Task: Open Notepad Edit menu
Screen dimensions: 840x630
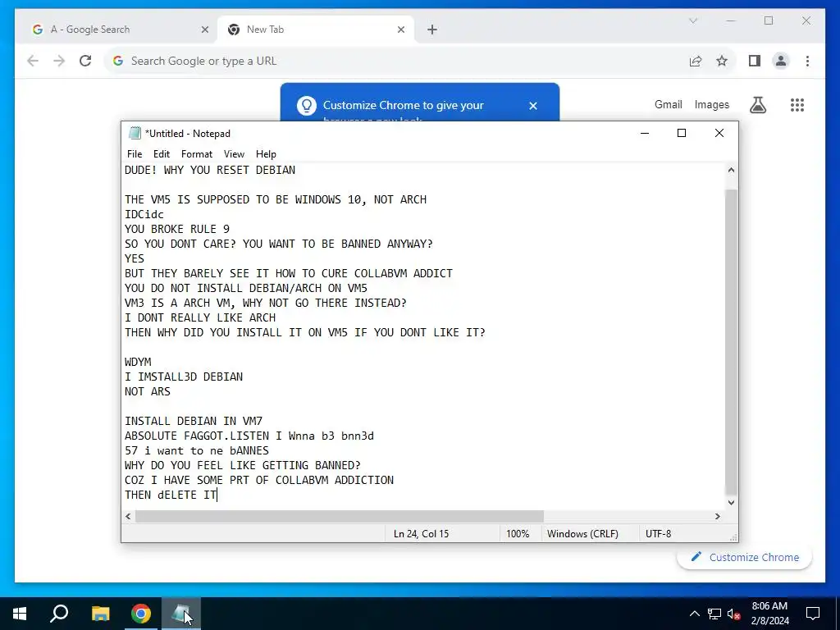Action: pos(162,154)
